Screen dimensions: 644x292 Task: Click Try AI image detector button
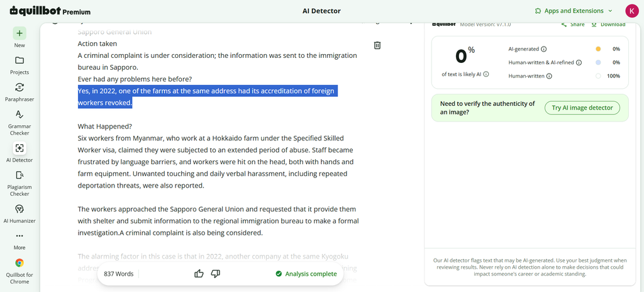coord(582,108)
